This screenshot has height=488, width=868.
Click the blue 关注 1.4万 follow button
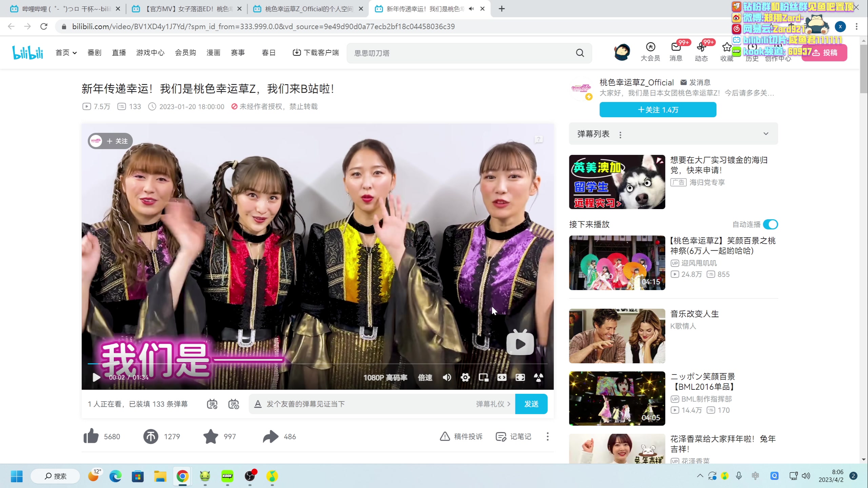point(657,110)
